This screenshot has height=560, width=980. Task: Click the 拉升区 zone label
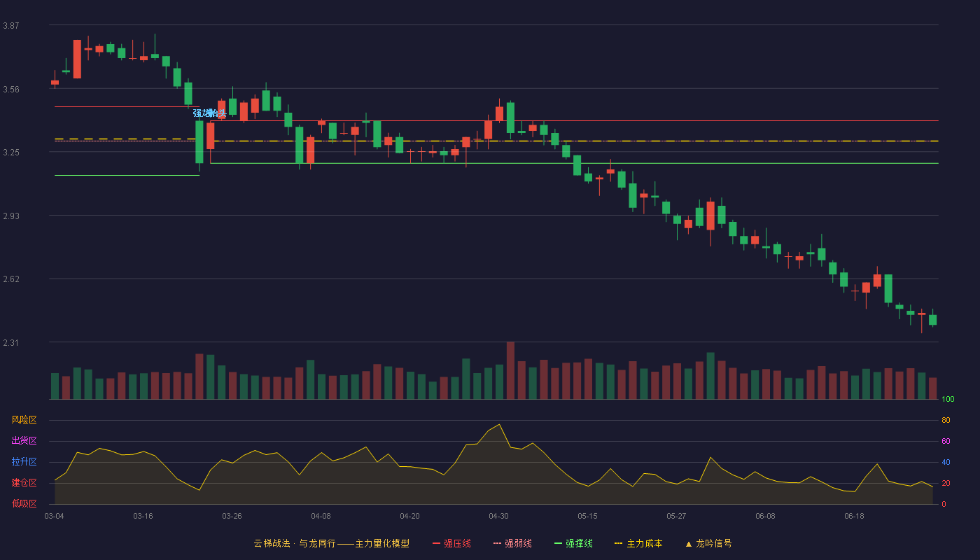[24, 462]
